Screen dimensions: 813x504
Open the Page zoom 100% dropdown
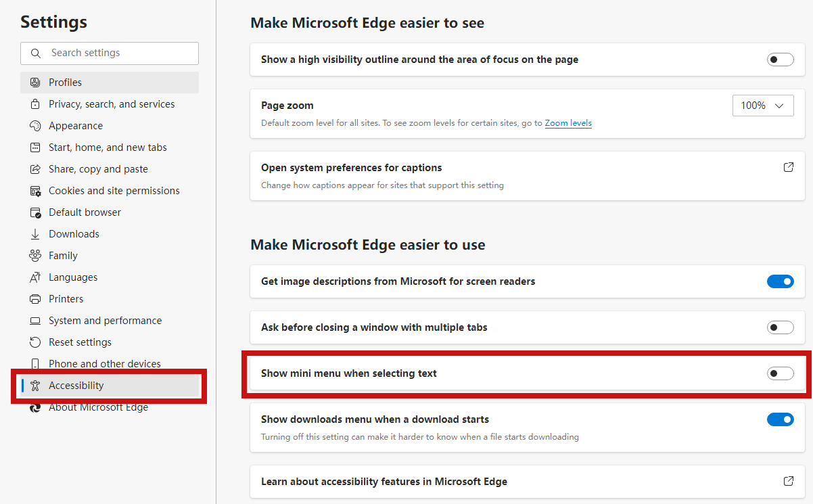click(763, 106)
